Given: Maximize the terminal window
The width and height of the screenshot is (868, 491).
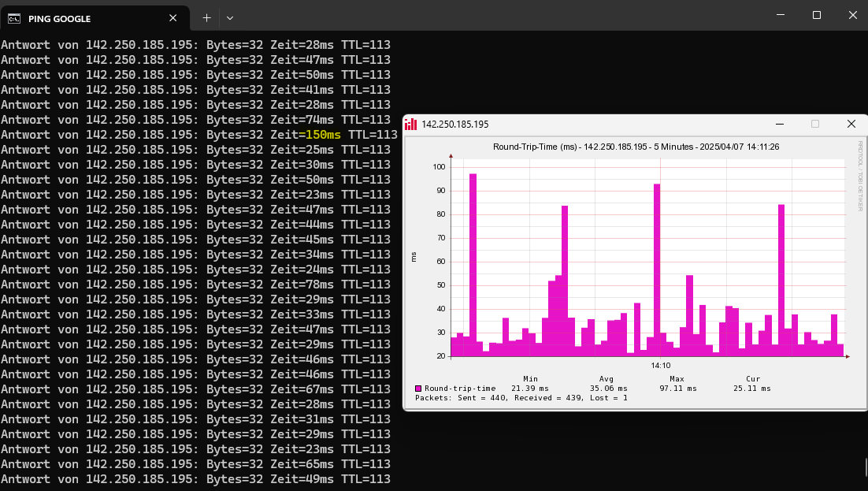Looking at the screenshot, I should pyautogui.click(x=817, y=15).
